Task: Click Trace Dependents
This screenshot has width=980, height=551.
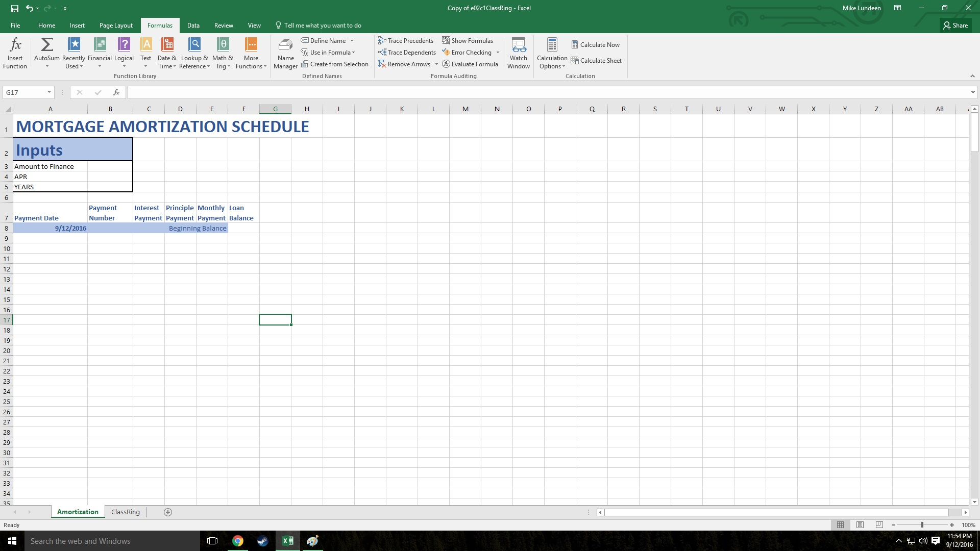Action: [407, 52]
